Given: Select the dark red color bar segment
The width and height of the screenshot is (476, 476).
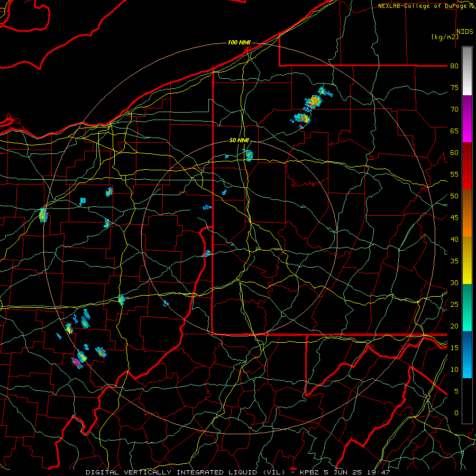Looking at the screenshot, I should click(467, 166).
